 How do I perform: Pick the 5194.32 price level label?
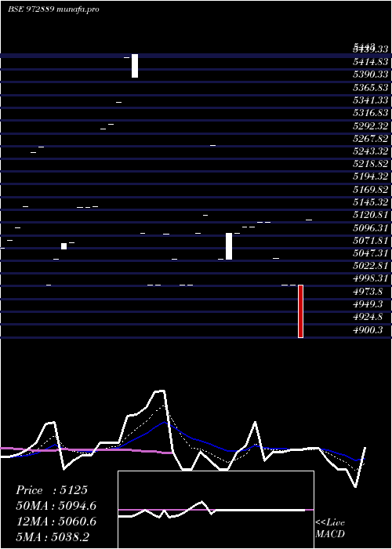click(x=370, y=176)
